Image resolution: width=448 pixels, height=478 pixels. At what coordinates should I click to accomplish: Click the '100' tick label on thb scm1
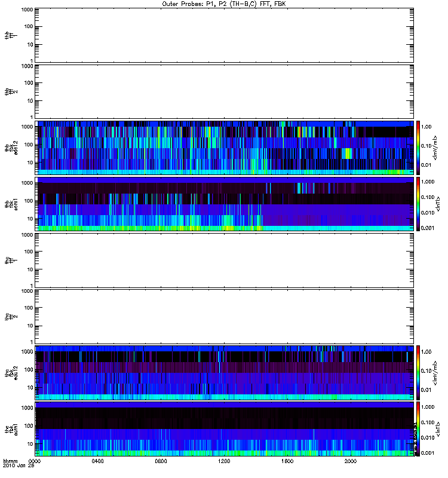coord(29,201)
